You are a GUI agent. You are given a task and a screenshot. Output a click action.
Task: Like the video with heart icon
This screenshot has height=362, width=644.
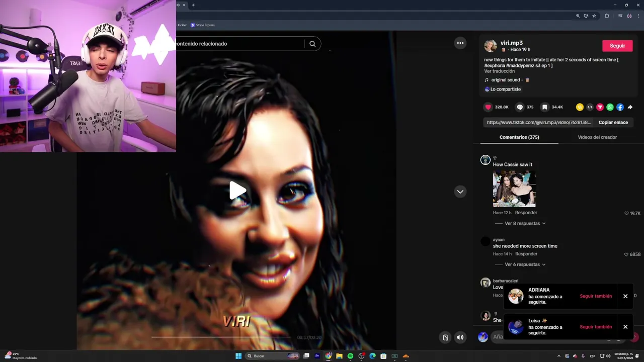coord(488,107)
